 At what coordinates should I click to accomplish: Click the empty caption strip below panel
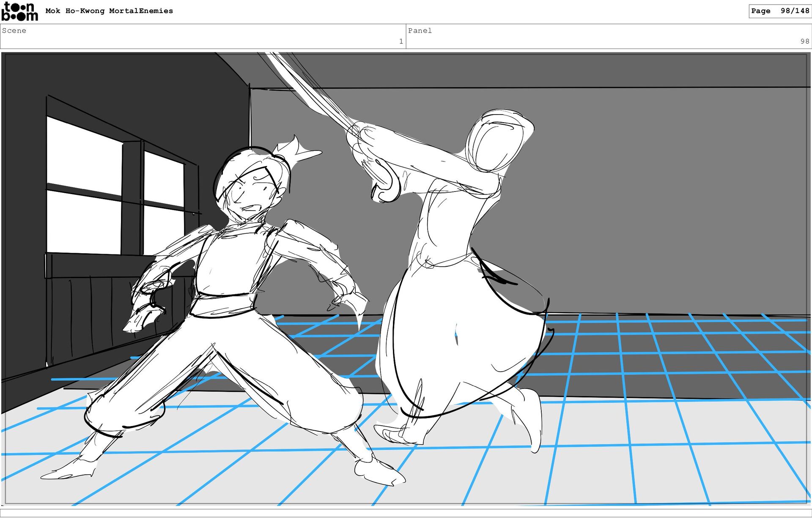coord(406,513)
